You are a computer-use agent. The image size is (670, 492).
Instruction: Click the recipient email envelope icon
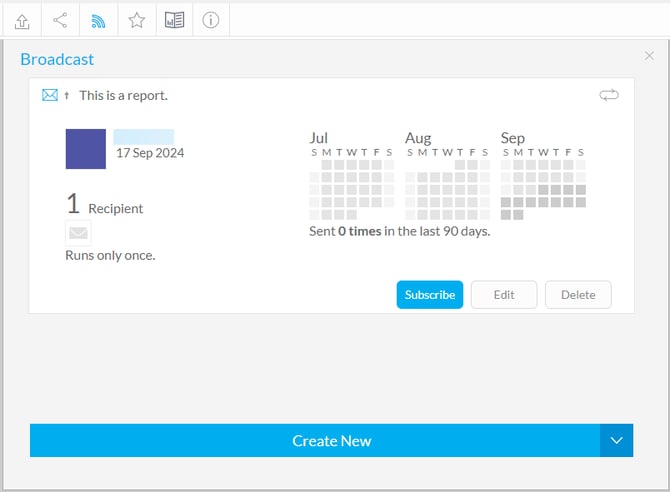[x=78, y=234]
